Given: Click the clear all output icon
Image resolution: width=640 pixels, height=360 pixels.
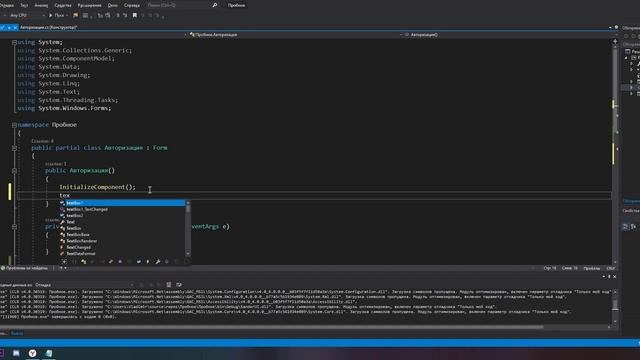Looking at the screenshot, I should point(169,285).
